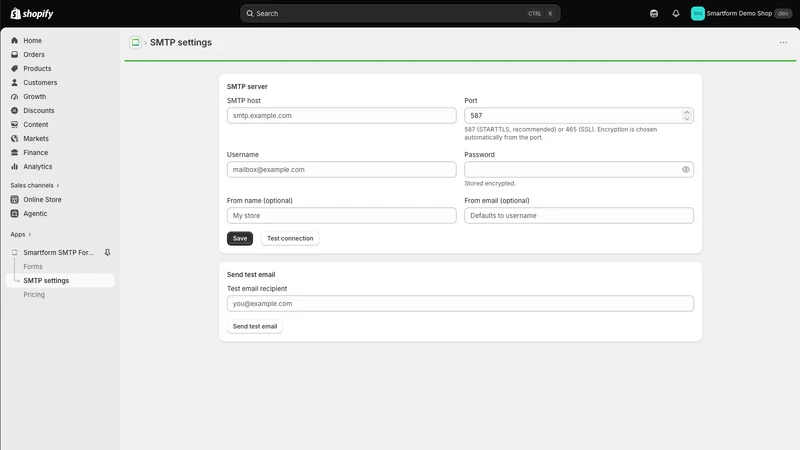The height and width of the screenshot is (450, 800).
Task: Click the Agentic channel icon
Action: 14,214
